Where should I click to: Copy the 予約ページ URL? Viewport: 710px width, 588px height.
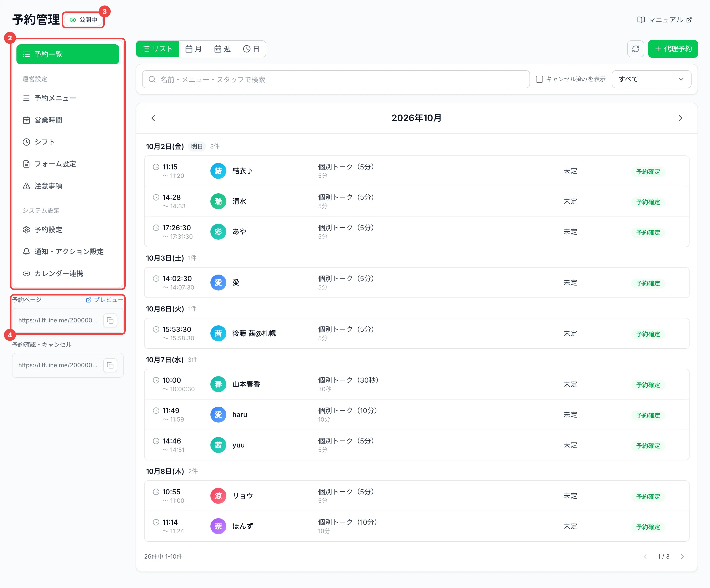[110, 320]
